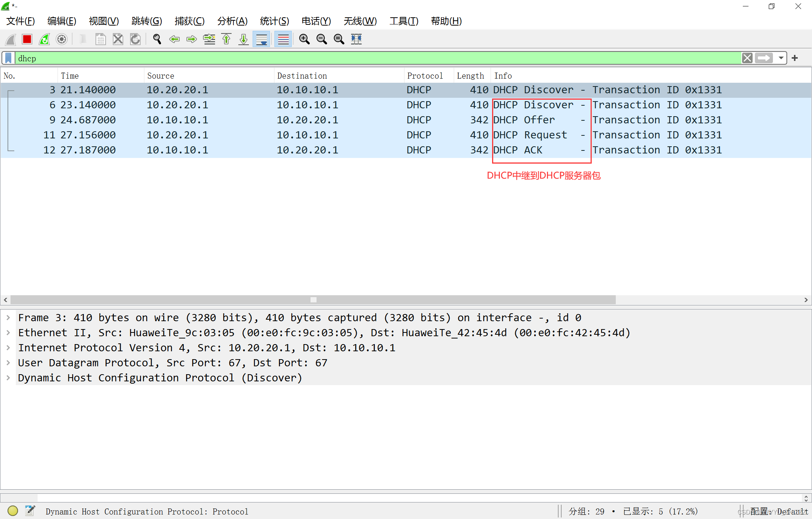Click the 已显示: 5 (17.2%) status text
Screen dimensions: 812x519
pyautogui.click(x=661, y=511)
